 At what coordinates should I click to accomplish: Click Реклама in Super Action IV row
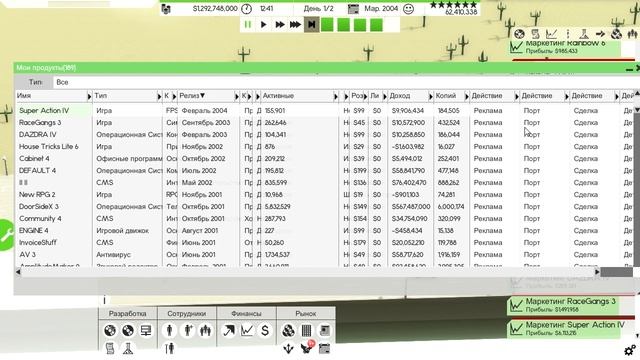coord(488,111)
